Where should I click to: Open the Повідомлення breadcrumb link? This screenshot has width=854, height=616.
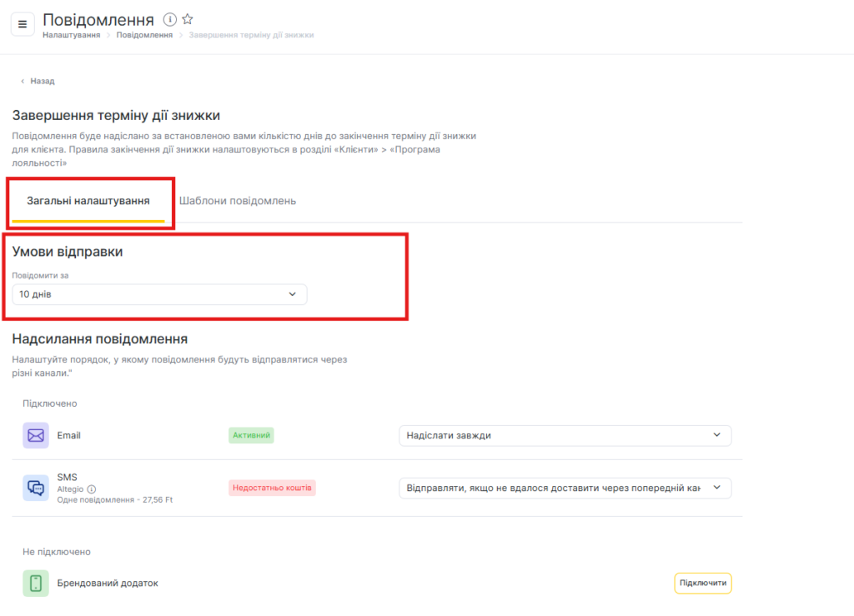(144, 35)
